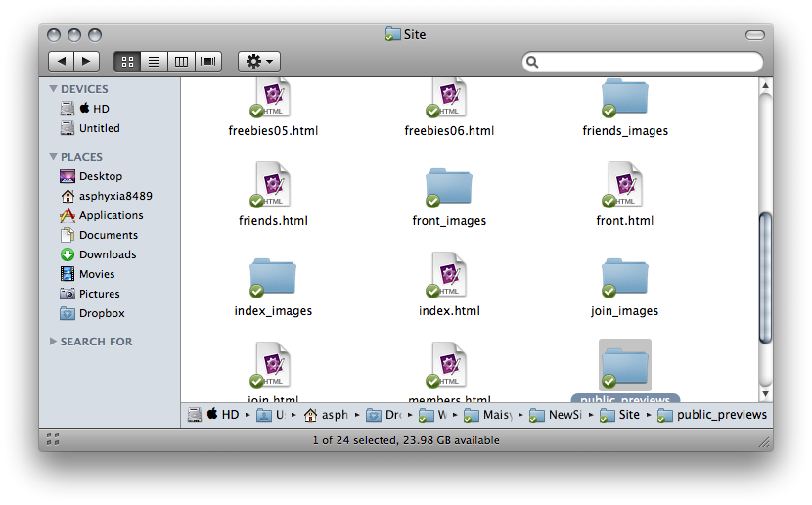The image size is (812, 505).
Task: Select the front.html file icon
Action: (x=624, y=185)
